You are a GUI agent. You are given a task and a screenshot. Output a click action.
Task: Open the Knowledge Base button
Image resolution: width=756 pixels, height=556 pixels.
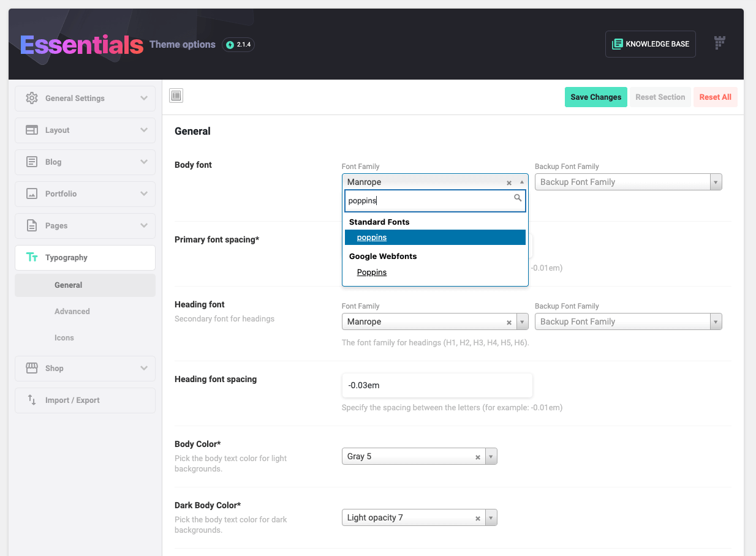pos(651,44)
